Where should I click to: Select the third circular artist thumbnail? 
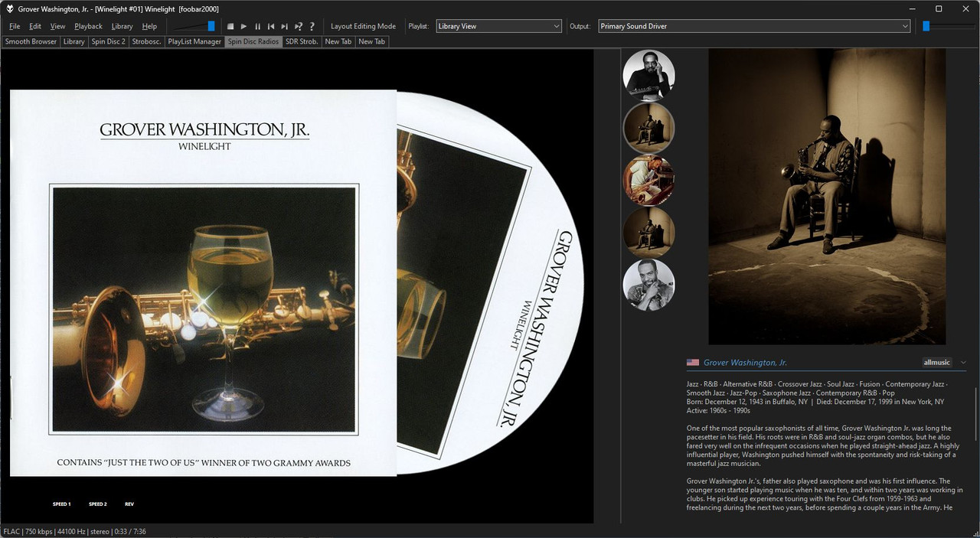click(x=648, y=181)
